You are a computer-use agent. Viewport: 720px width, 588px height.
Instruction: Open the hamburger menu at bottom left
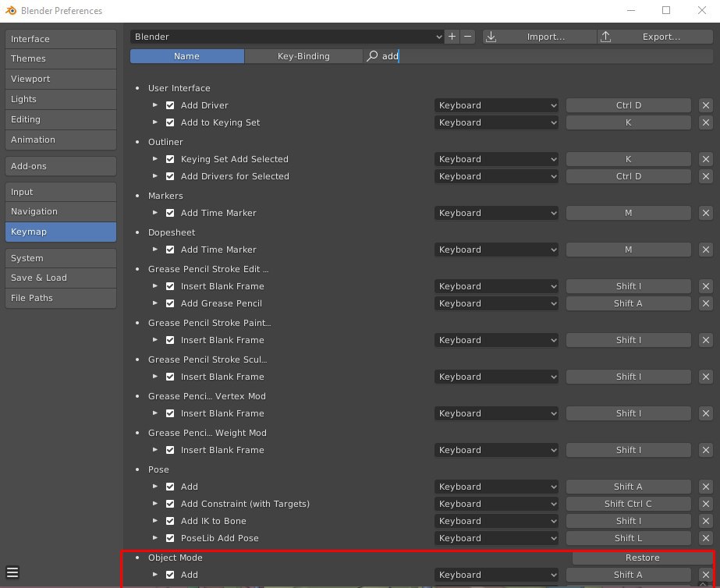[x=12, y=572]
